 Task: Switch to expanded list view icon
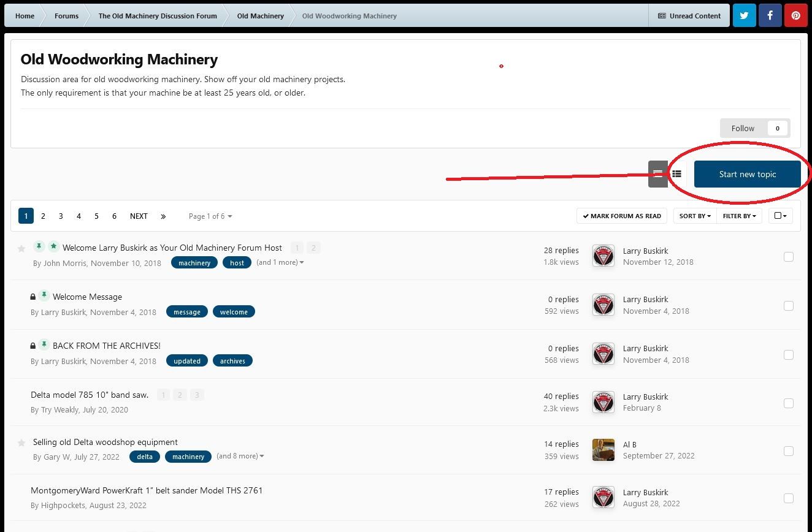pyautogui.click(x=676, y=174)
